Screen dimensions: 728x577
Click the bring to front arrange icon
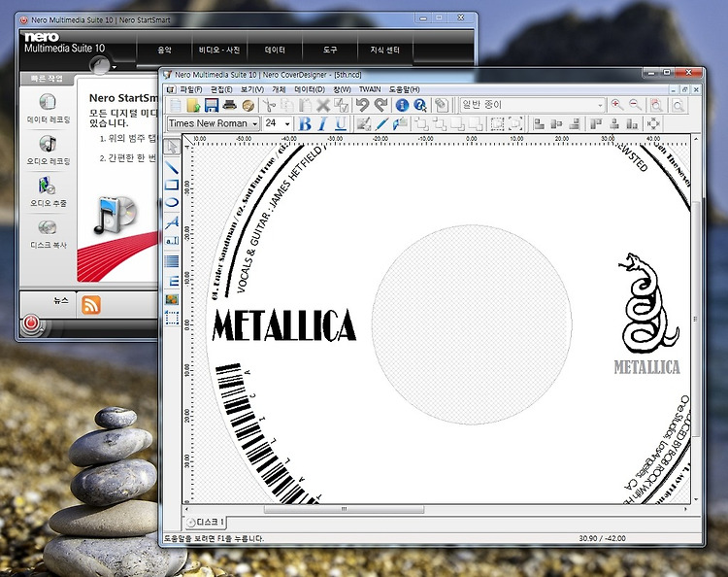pyautogui.click(x=421, y=123)
